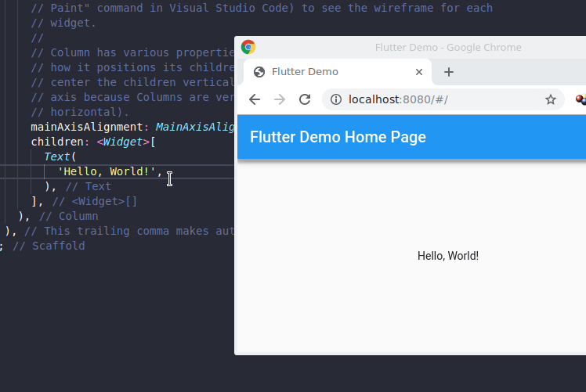Bookmark this page with the star

[551, 99]
